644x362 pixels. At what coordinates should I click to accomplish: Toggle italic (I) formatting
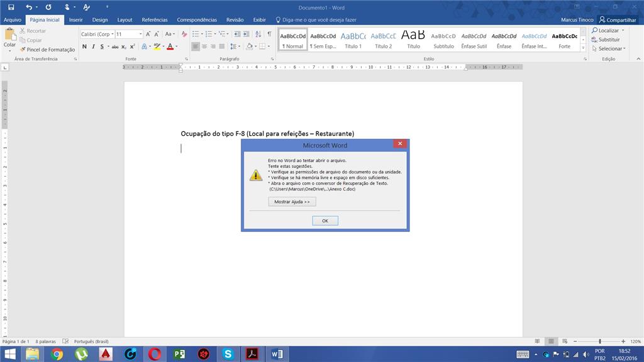(93, 47)
